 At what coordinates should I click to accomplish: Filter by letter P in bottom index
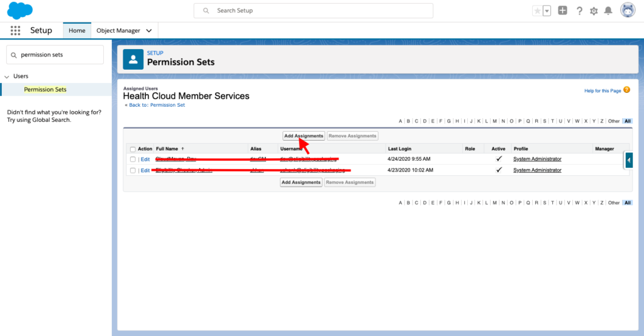520,203
